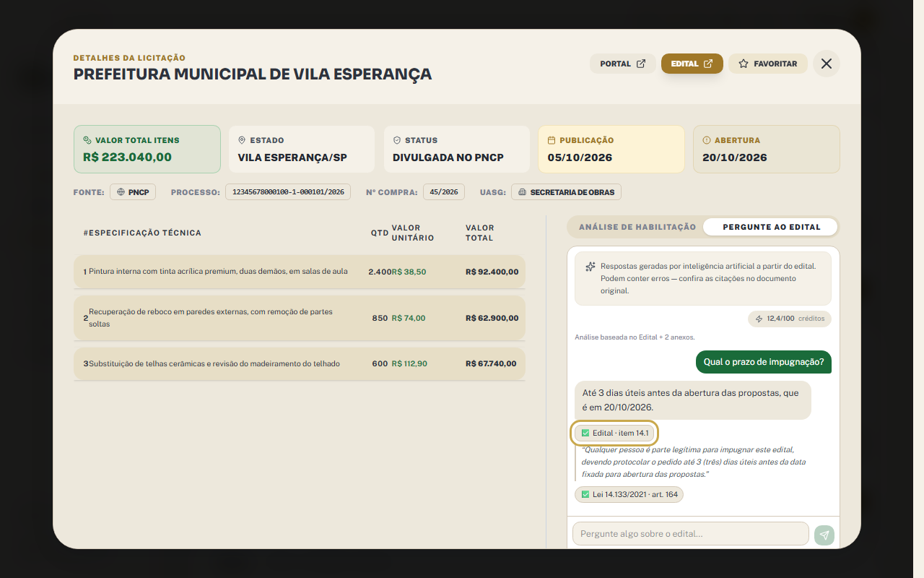Click the external-link icon on Portal
The height and width of the screenshot is (578, 924).
641,64
